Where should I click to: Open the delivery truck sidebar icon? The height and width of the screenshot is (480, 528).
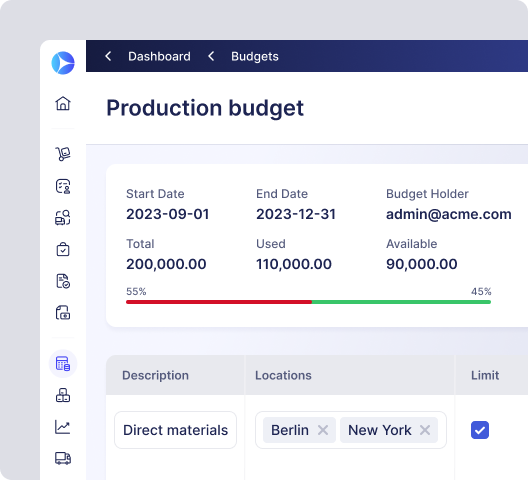point(63,458)
